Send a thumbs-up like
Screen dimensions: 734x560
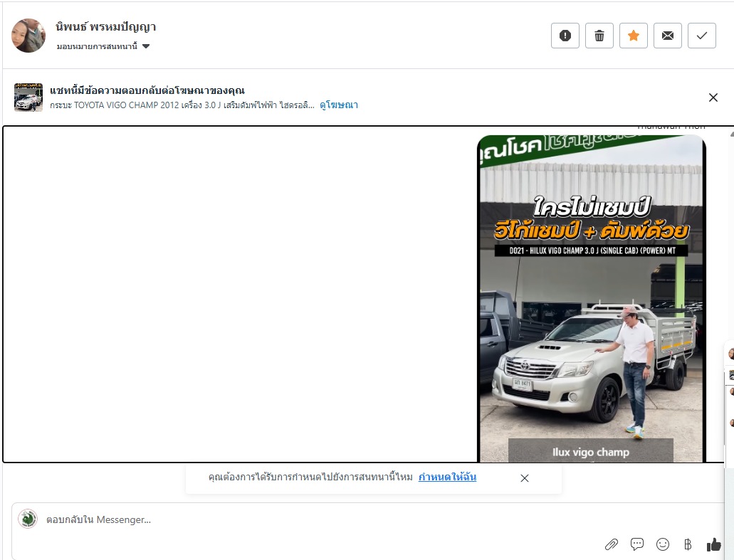pos(713,544)
